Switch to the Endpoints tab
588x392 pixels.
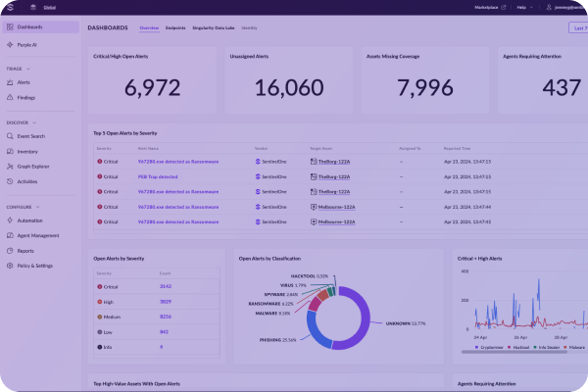click(x=176, y=29)
